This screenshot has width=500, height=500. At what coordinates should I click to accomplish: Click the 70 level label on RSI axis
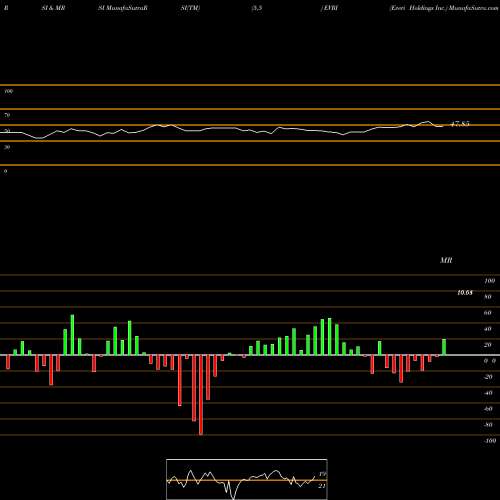pyautogui.click(x=7, y=115)
